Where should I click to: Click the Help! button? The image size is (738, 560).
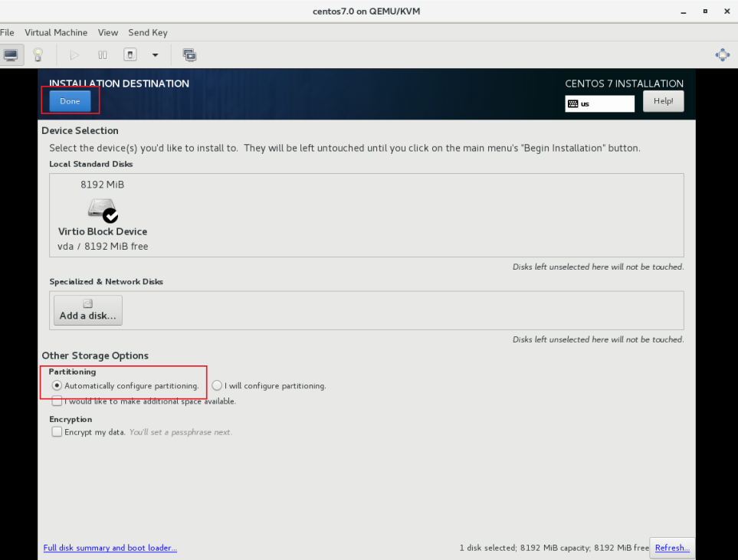(663, 101)
